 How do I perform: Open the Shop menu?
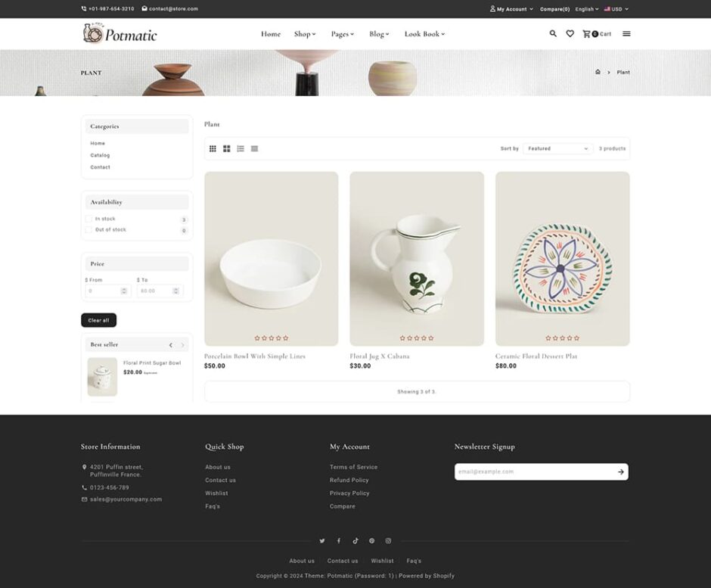point(305,34)
